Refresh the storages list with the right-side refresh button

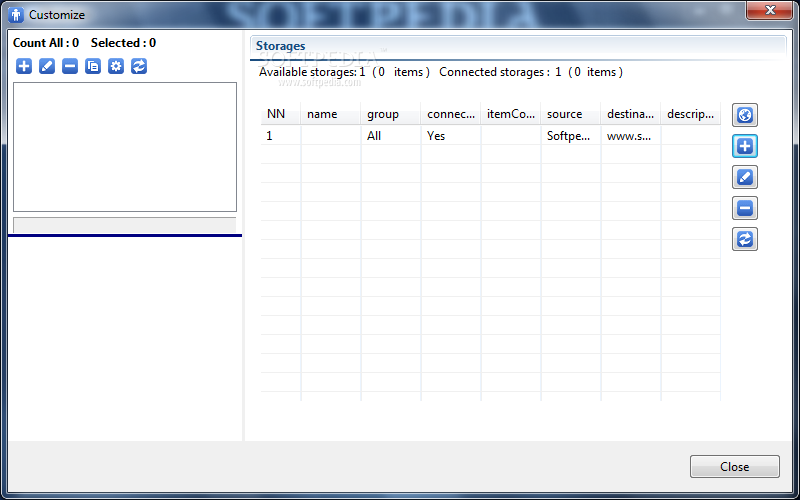point(745,239)
